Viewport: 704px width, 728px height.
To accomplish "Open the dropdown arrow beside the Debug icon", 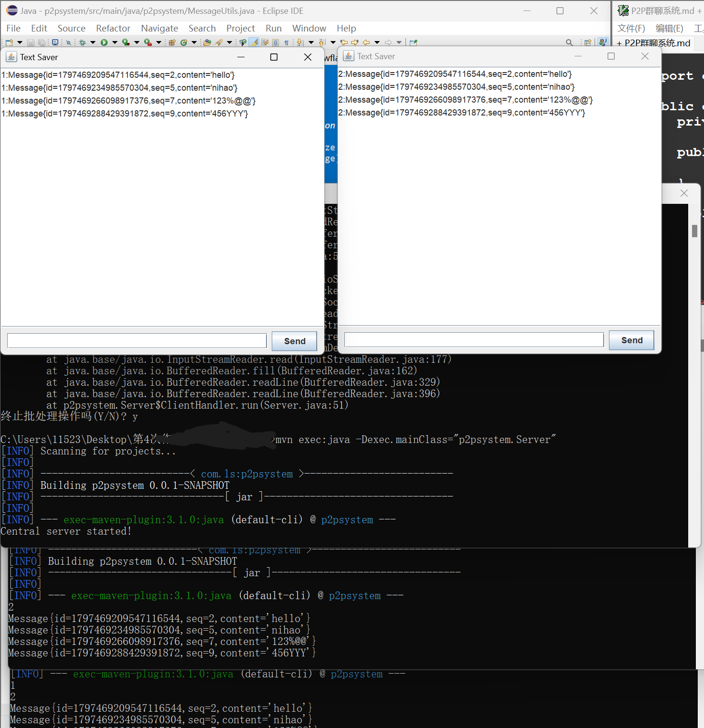I will [93, 42].
